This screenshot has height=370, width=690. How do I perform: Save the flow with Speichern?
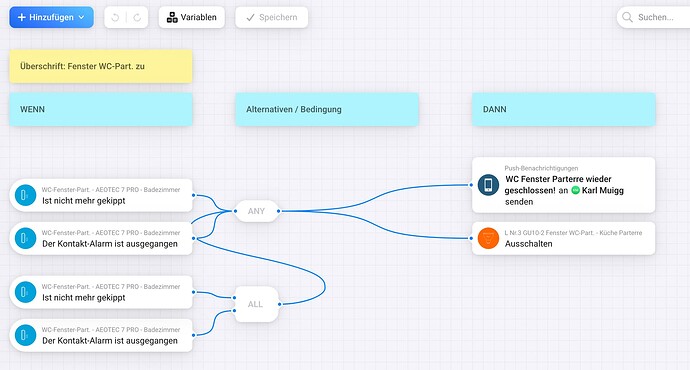[272, 17]
